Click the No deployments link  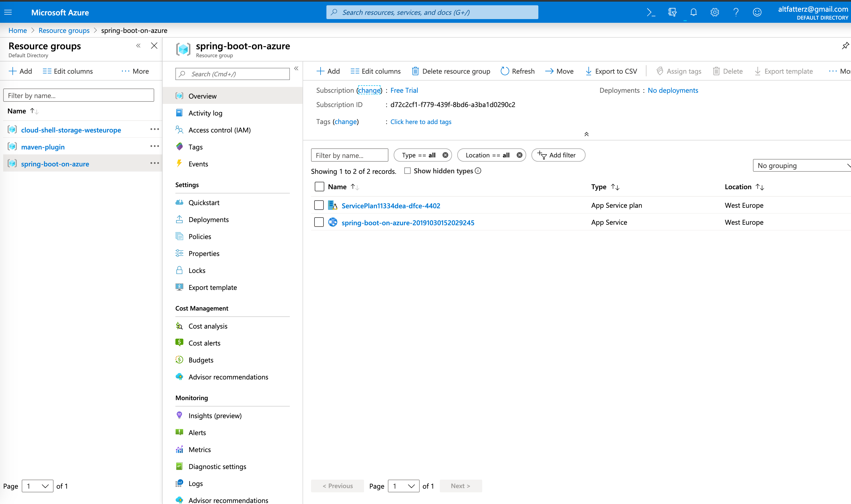673,90
